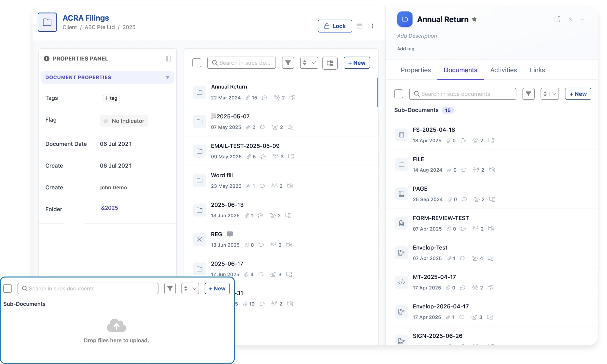Switch to the Properties tab
607x364 pixels.
[x=415, y=70]
